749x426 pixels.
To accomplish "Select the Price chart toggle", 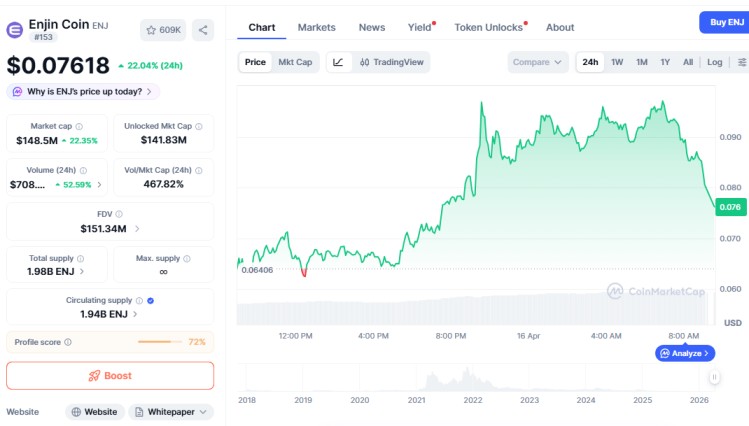I will (255, 62).
